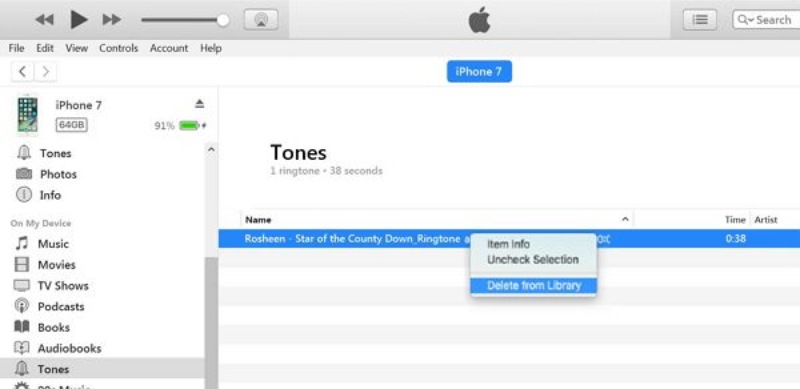Sort by the Artist column header
This screenshot has width=800, height=389.
click(x=765, y=220)
